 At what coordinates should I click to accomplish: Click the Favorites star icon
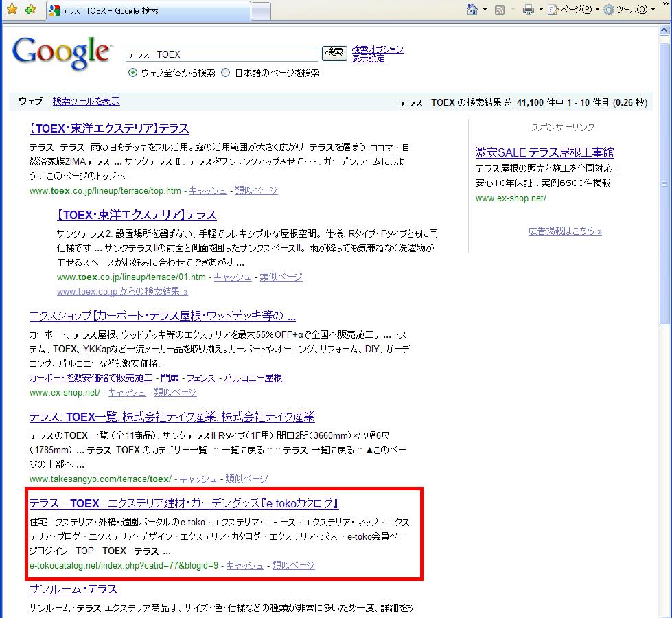[12, 10]
